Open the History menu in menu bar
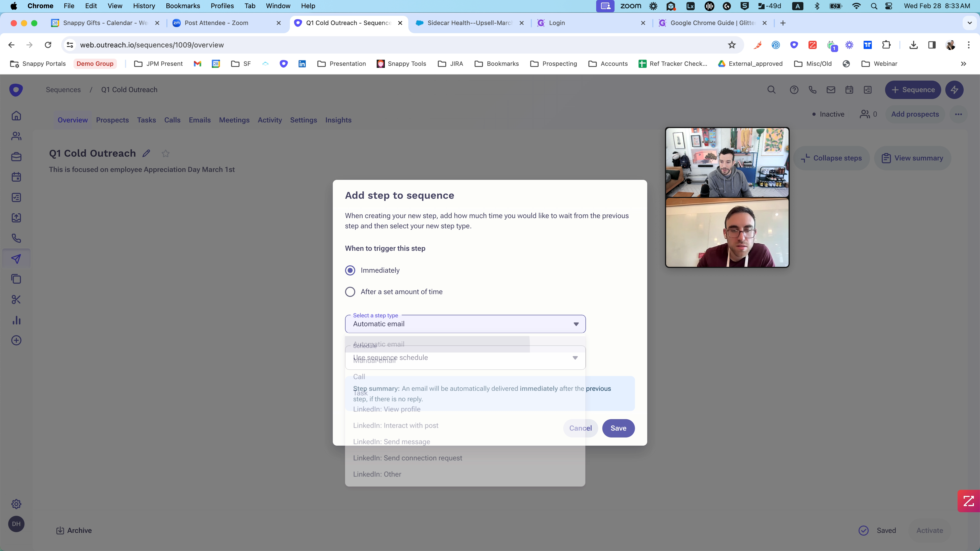 [x=144, y=6]
